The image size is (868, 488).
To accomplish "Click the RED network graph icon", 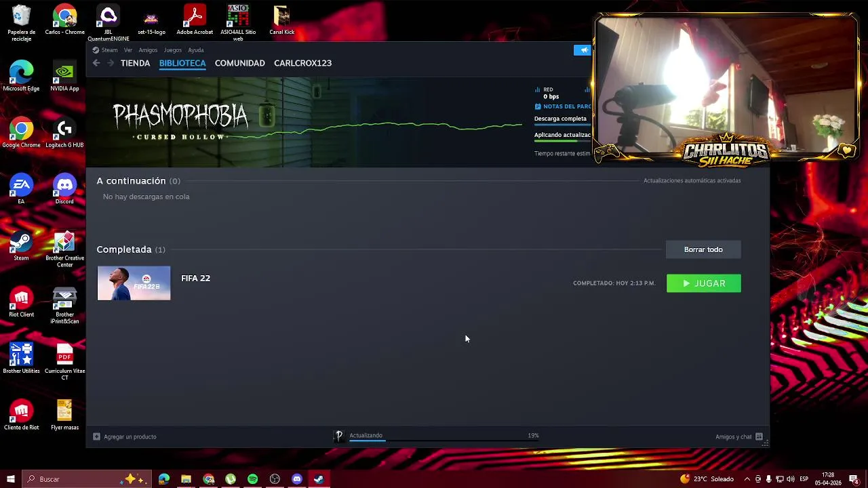I will coord(537,89).
